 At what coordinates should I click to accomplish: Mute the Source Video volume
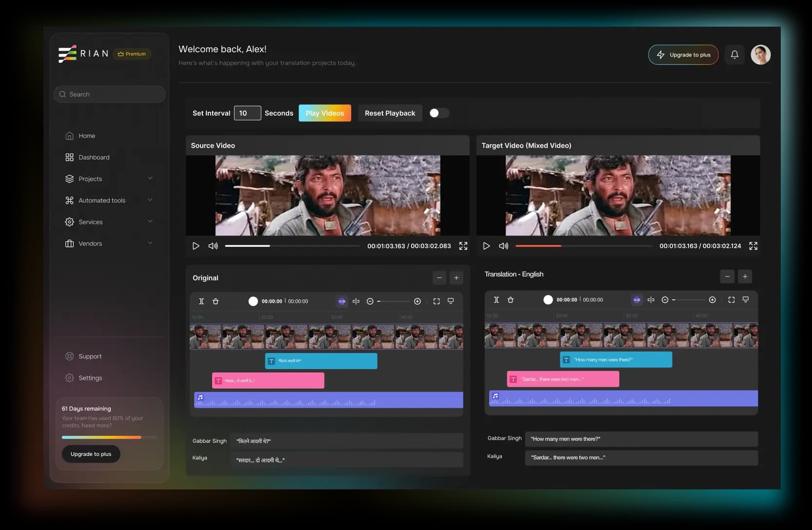(x=213, y=246)
